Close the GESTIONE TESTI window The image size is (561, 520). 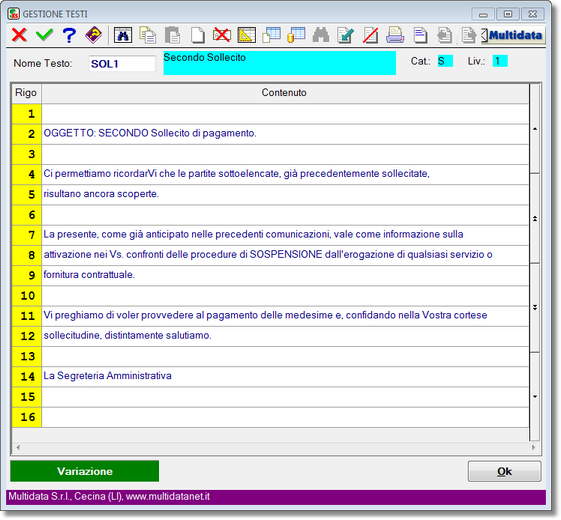(x=532, y=14)
